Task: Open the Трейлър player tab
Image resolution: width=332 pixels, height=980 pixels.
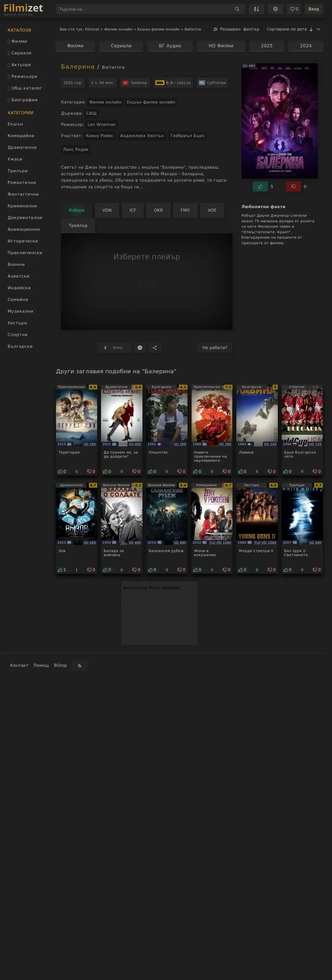Action: pyautogui.click(x=78, y=226)
